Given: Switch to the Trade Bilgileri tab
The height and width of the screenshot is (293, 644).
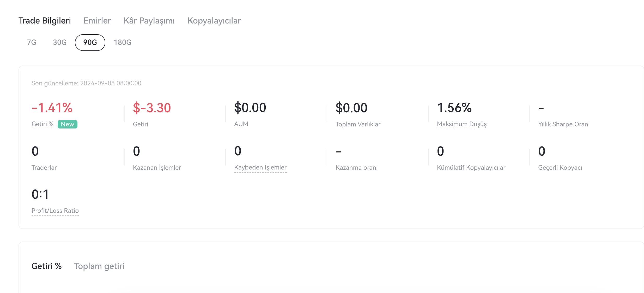Looking at the screenshot, I should (x=45, y=21).
